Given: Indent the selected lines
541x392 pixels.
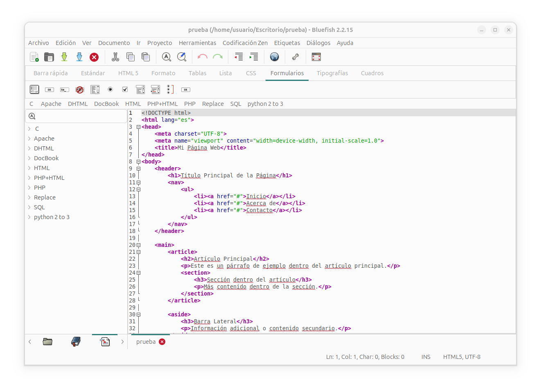Looking at the screenshot, I should (x=254, y=57).
